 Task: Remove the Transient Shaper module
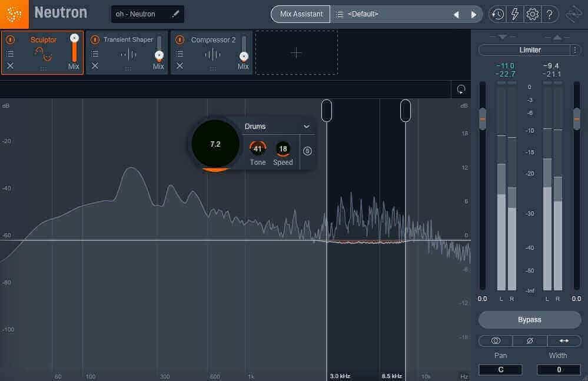(x=95, y=65)
